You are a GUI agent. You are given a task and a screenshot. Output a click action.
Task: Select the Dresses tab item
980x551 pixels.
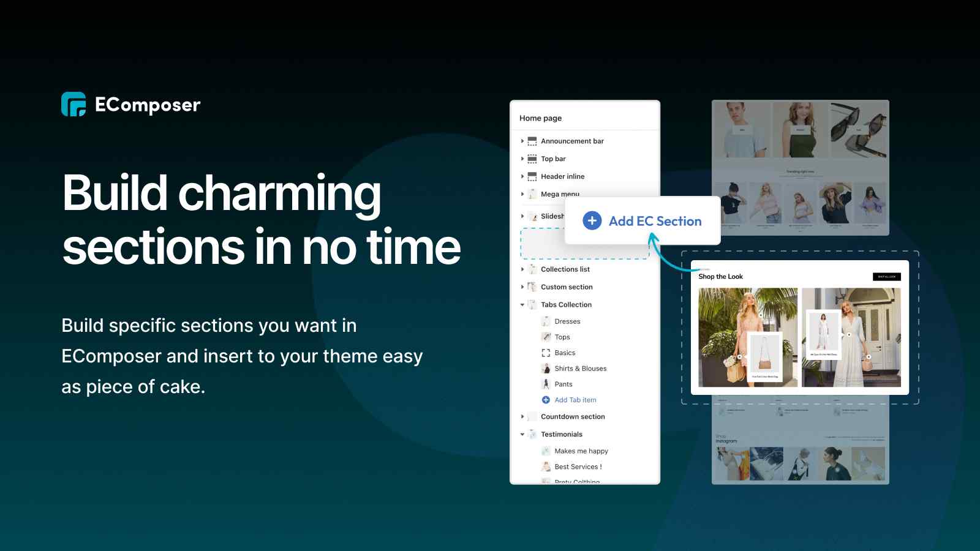tap(567, 321)
